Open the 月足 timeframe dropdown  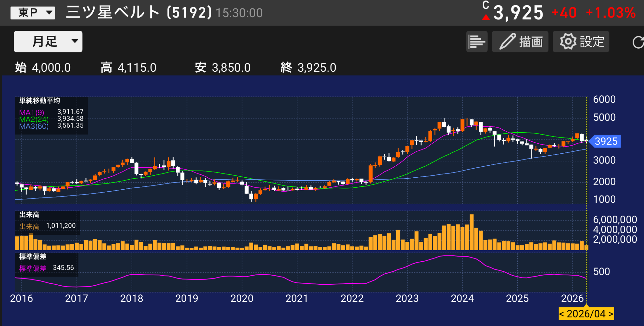(x=48, y=42)
